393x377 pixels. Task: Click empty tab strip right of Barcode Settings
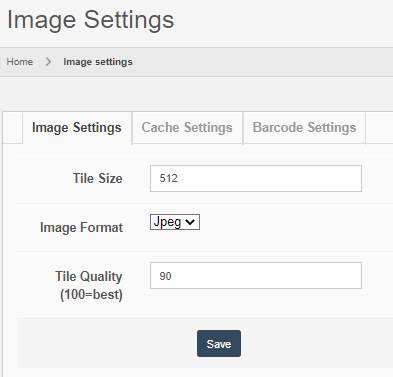coord(379,128)
